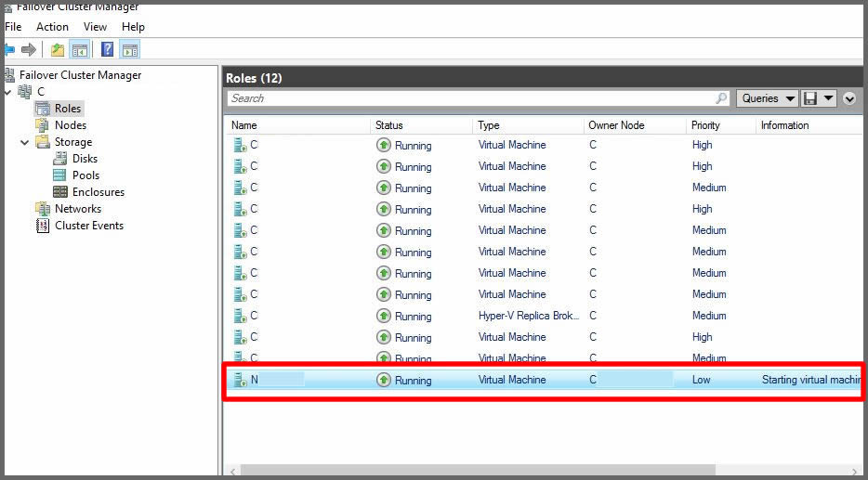Select Nodes in the tree
This screenshot has height=480, width=868.
tap(71, 125)
